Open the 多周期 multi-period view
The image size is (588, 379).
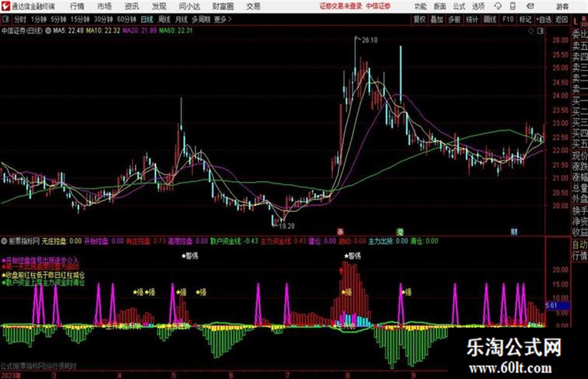[200, 19]
